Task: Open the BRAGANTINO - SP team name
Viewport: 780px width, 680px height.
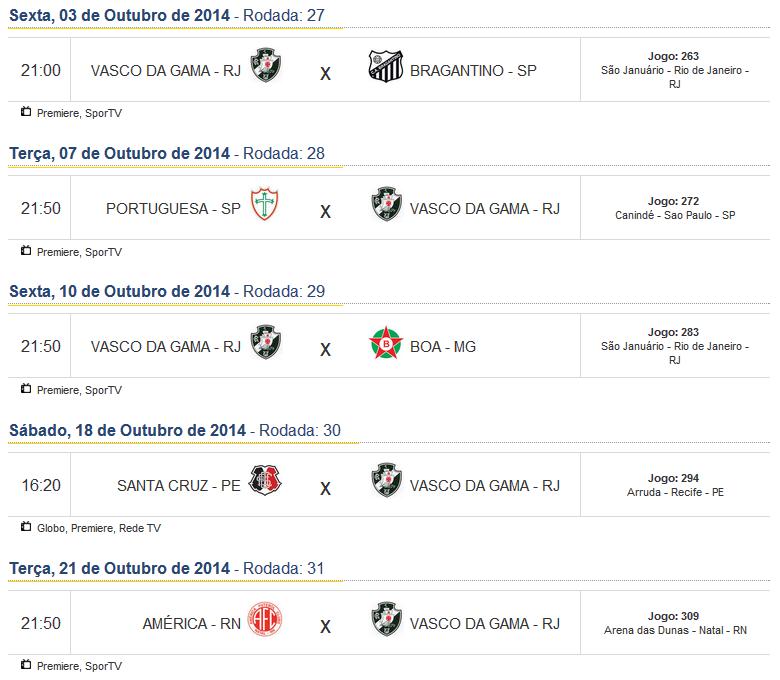Action: tap(473, 71)
